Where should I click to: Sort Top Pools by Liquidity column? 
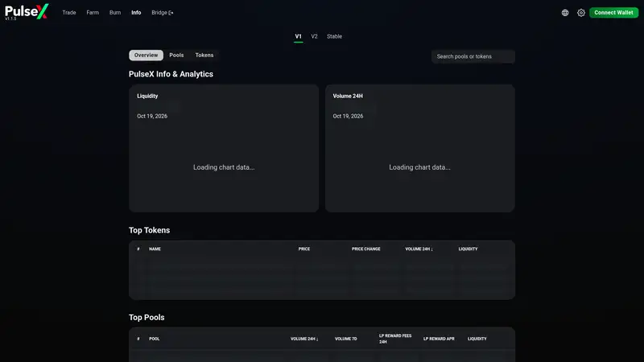point(477,339)
